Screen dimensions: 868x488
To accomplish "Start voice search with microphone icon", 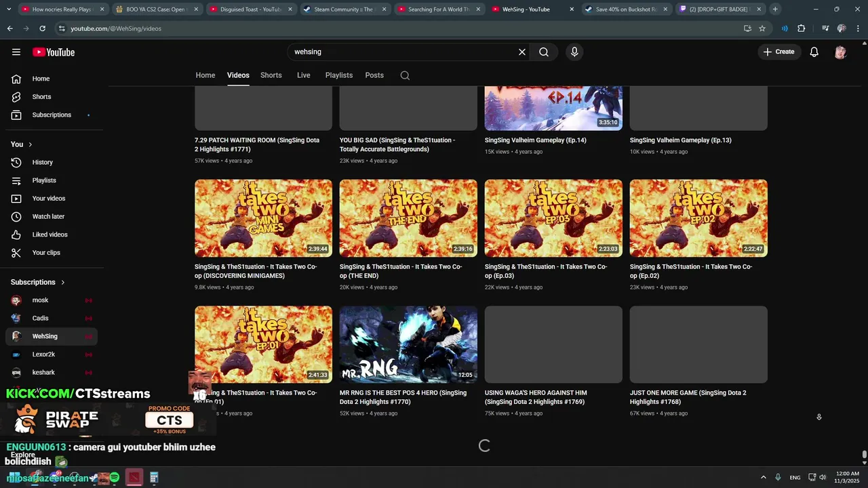I will (x=574, y=52).
